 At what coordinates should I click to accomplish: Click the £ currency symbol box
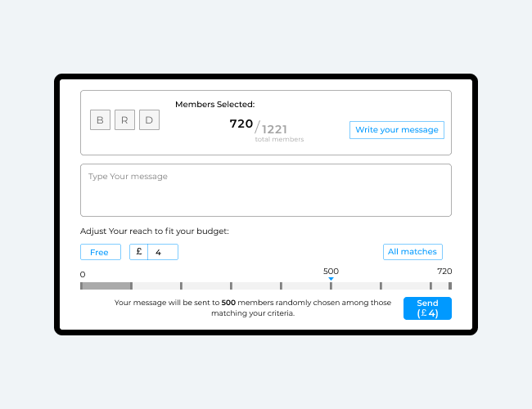[x=138, y=252]
